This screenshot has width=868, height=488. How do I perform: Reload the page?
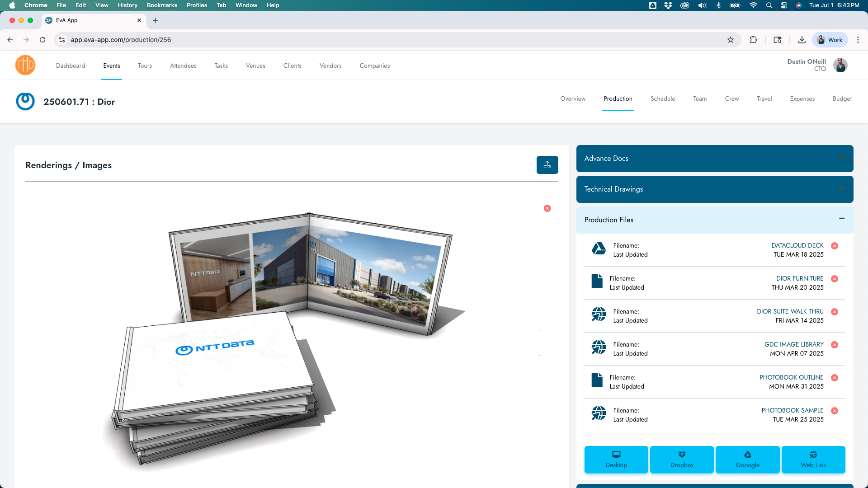click(42, 40)
